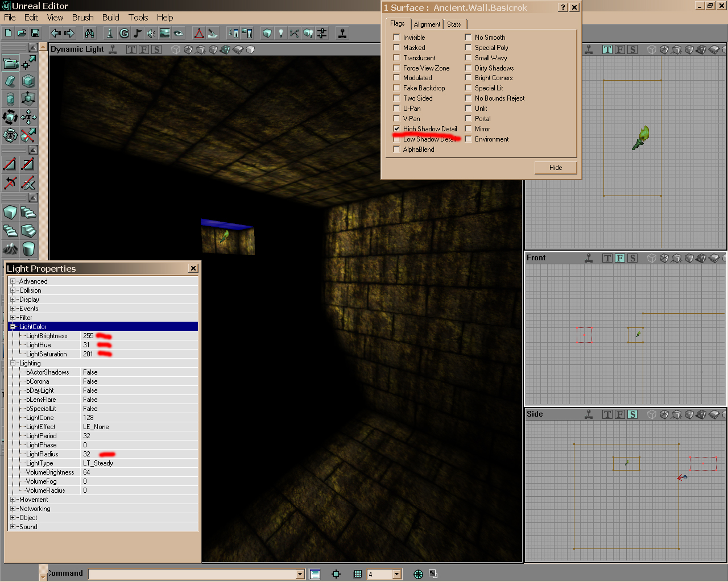Select the Cylinder brush builder
This screenshot has height=582, width=728.
click(28, 248)
